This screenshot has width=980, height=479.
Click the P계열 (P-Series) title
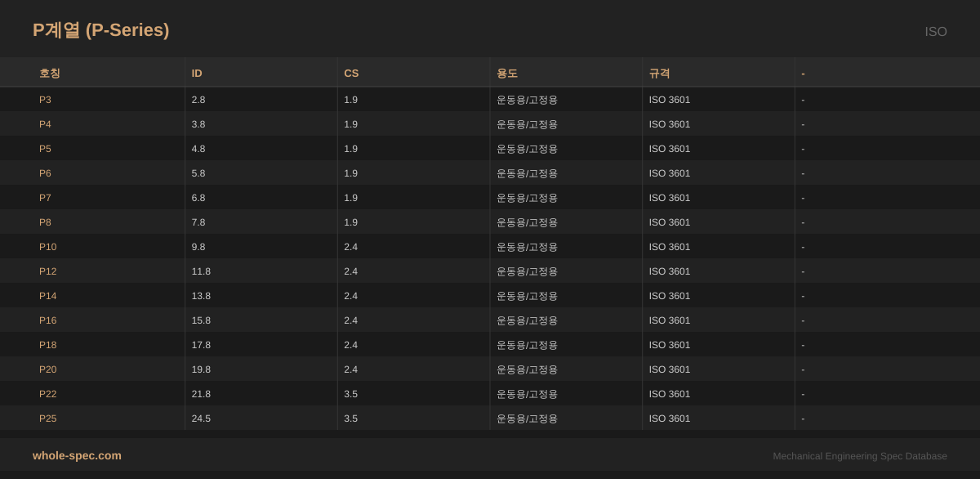pyautogui.click(x=101, y=30)
